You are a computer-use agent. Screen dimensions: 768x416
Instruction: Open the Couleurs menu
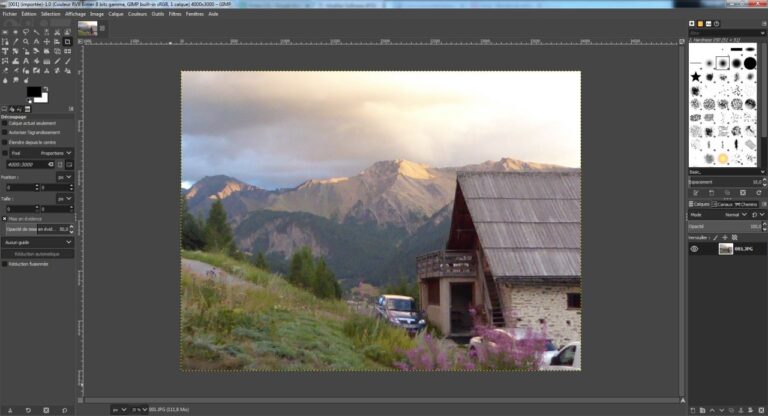136,14
